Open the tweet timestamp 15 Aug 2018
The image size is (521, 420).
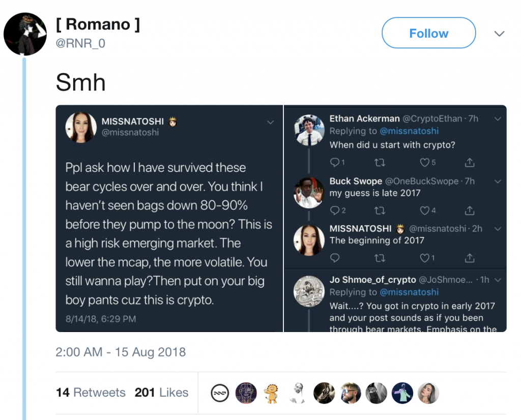click(121, 352)
